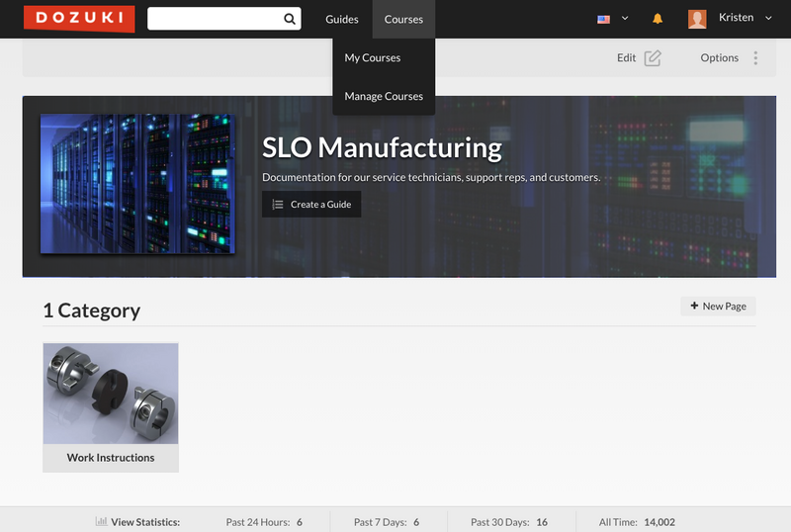This screenshot has height=532, width=791.
Task: Click the New Page button
Action: [x=718, y=307]
